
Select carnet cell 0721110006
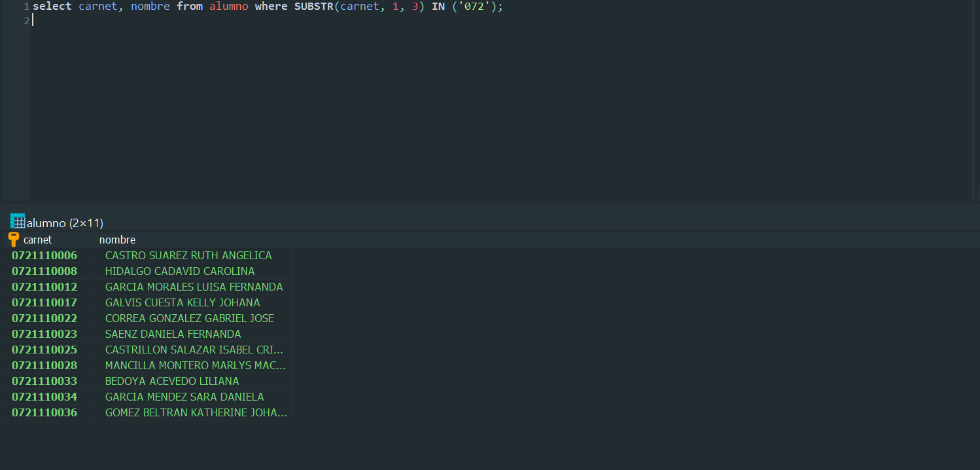pyautogui.click(x=44, y=255)
